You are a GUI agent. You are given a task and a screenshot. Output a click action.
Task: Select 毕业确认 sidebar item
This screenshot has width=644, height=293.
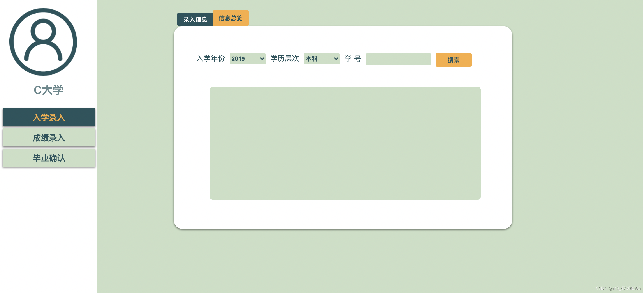click(x=49, y=158)
